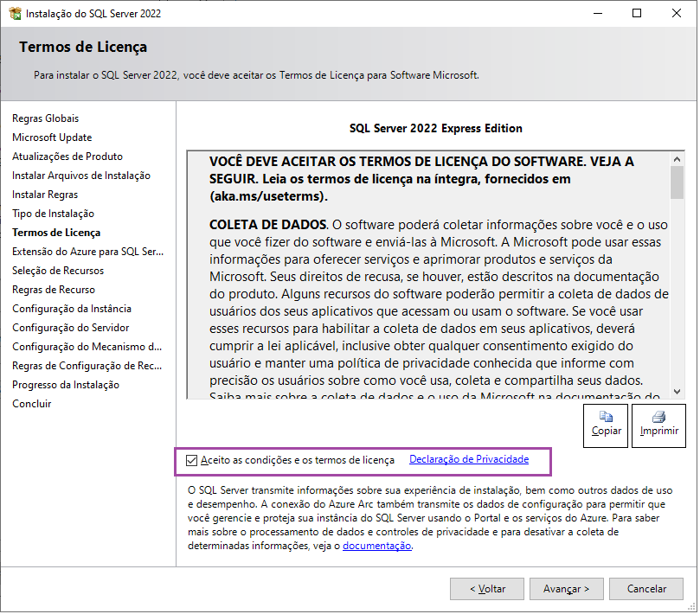Viewport: 700px width, 614px height.
Task: Open the Declaração de Privacidade link
Action: click(470, 460)
